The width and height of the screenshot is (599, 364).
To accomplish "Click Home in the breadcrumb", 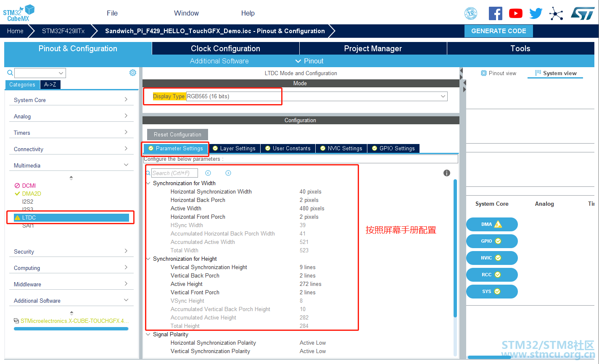I will pos(15,31).
